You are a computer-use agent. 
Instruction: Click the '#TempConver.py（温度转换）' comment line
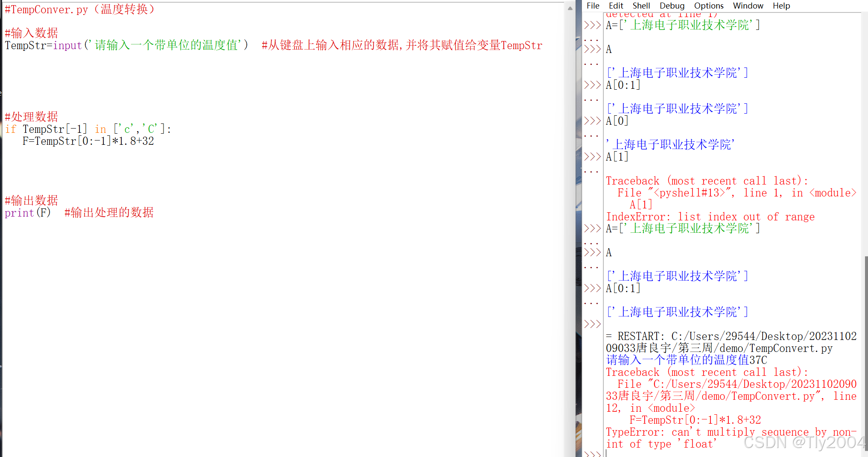(x=80, y=9)
